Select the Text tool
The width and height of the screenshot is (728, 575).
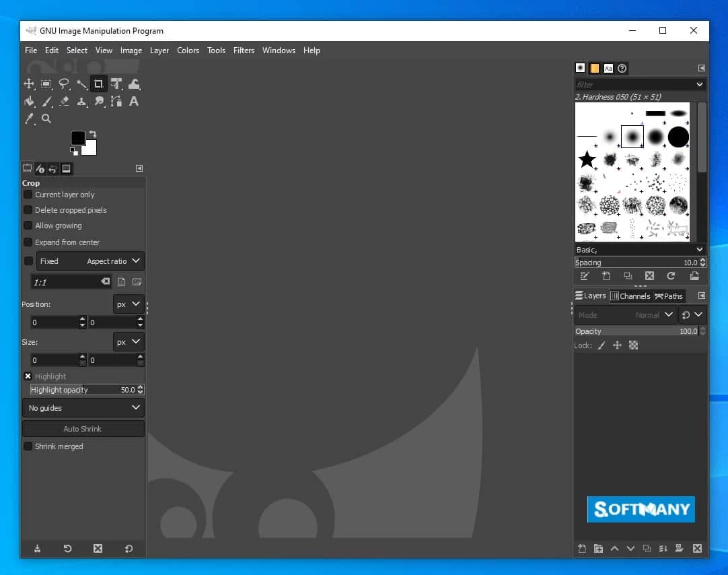134,101
